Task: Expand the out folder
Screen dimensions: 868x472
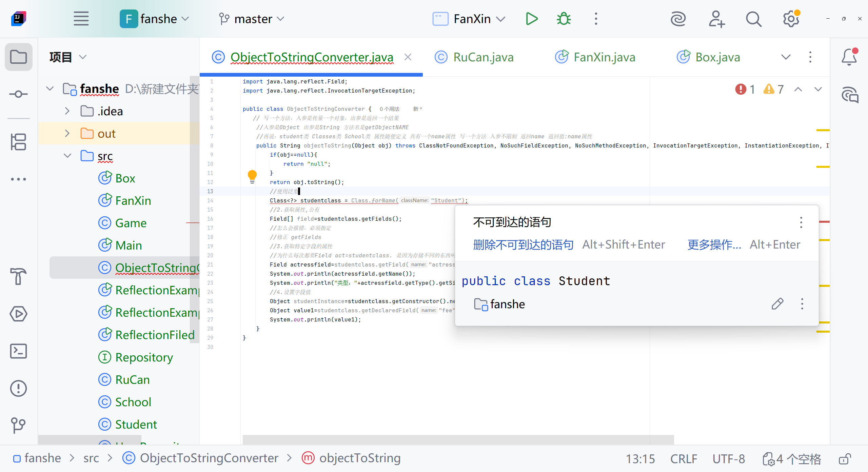Action: point(67,134)
